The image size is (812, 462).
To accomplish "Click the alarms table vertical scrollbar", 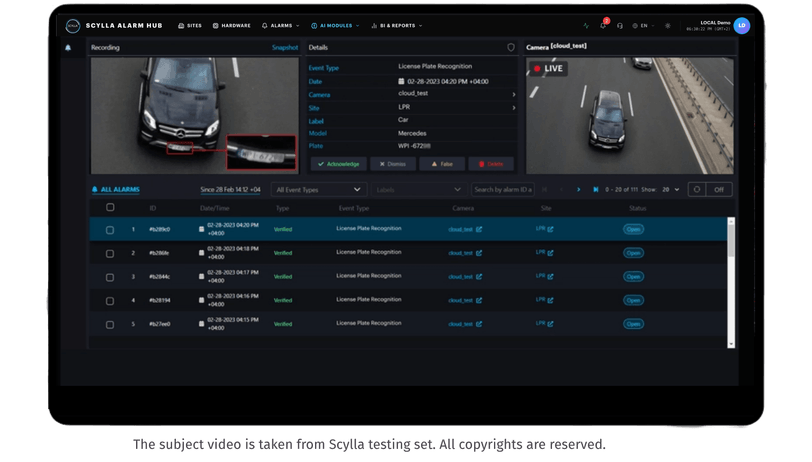I will tap(731, 283).
